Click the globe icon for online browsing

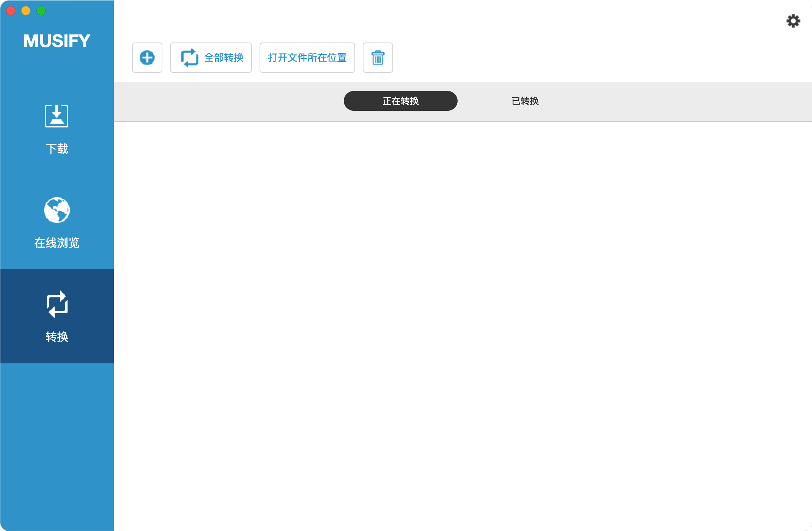tap(57, 210)
